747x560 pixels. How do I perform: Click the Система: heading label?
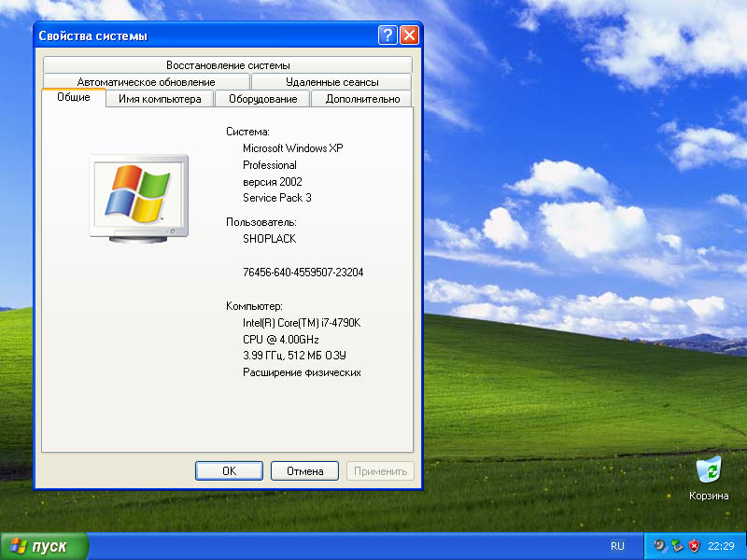(x=247, y=132)
